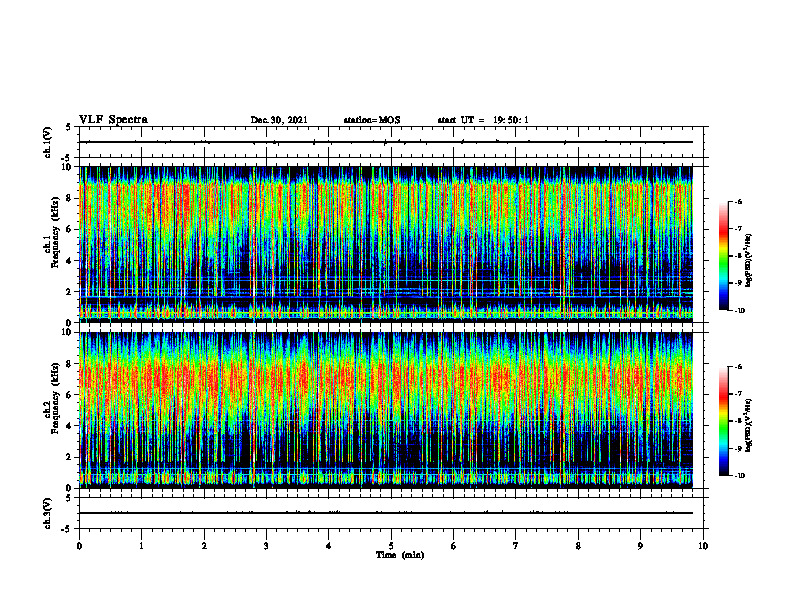The height and width of the screenshot is (612, 792).
Task: Click the 'start UT = 19:50: 1' text
Action: pyautogui.click(x=483, y=120)
